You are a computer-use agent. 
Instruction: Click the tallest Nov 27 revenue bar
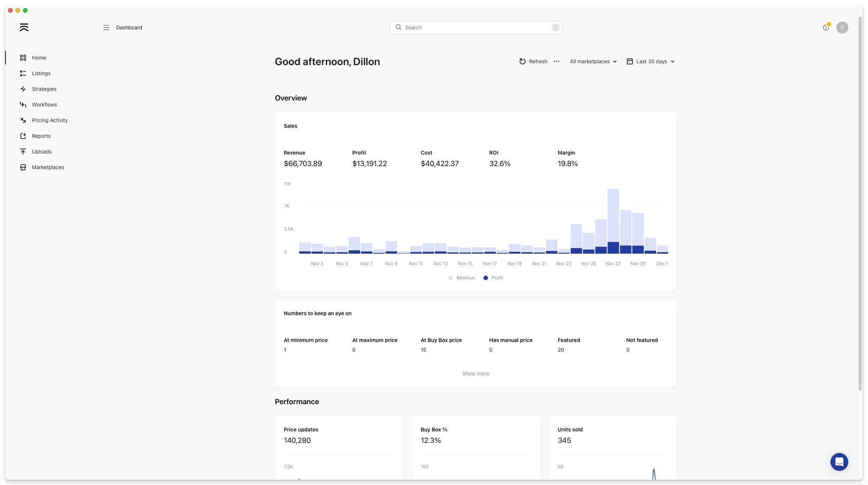click(613, 215)
